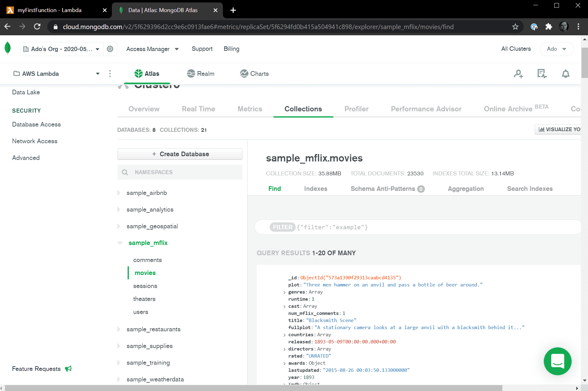The image size is (588, 391).
Task: Expand the genres array field
Action: click(284, 292)
